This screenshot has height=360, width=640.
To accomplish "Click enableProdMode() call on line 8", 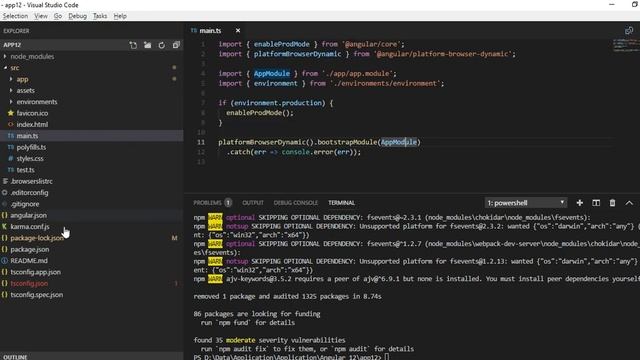I will [260, 113].
